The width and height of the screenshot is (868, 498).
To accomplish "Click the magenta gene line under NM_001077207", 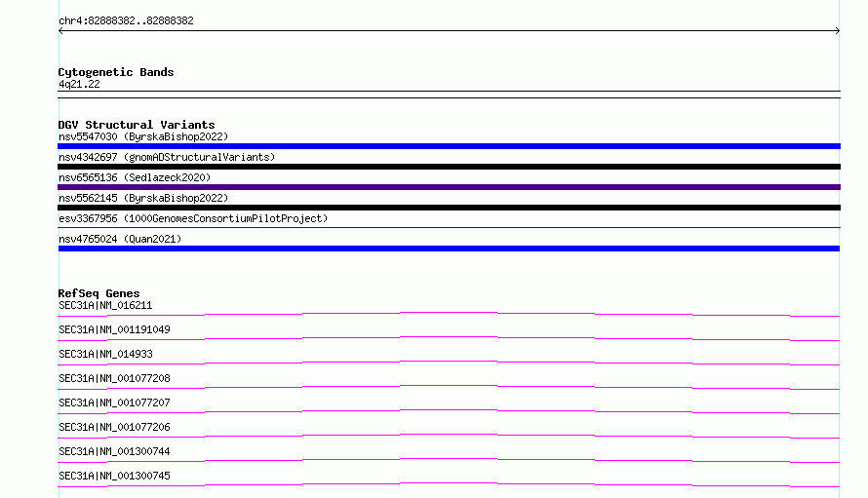I will [x=449, y=411].
